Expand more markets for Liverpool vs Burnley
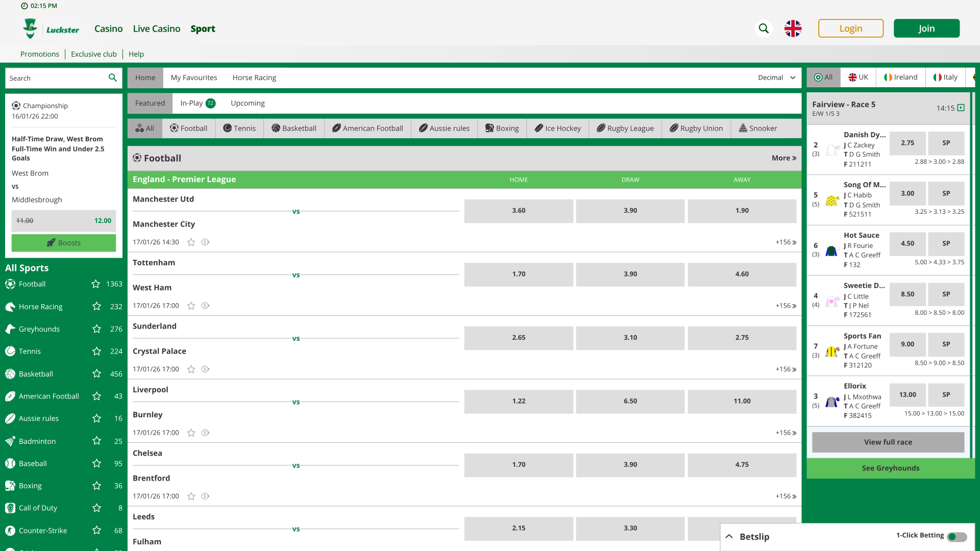The height and width of the screenshot is (551, 980). click(x=785, y=432)
